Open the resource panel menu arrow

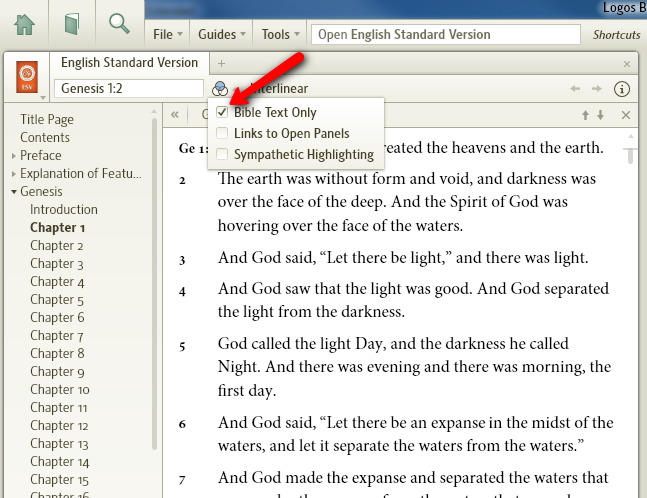pos(43,98)
